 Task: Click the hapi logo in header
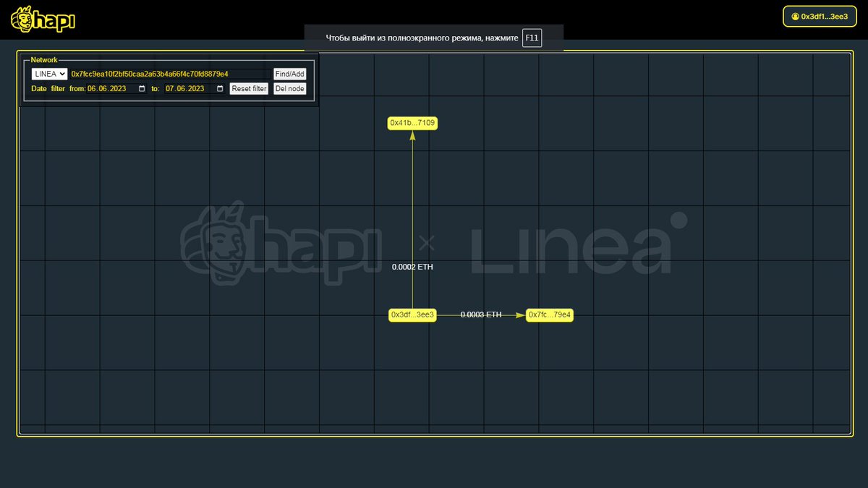pyautogui.click(x=43, y=20)
